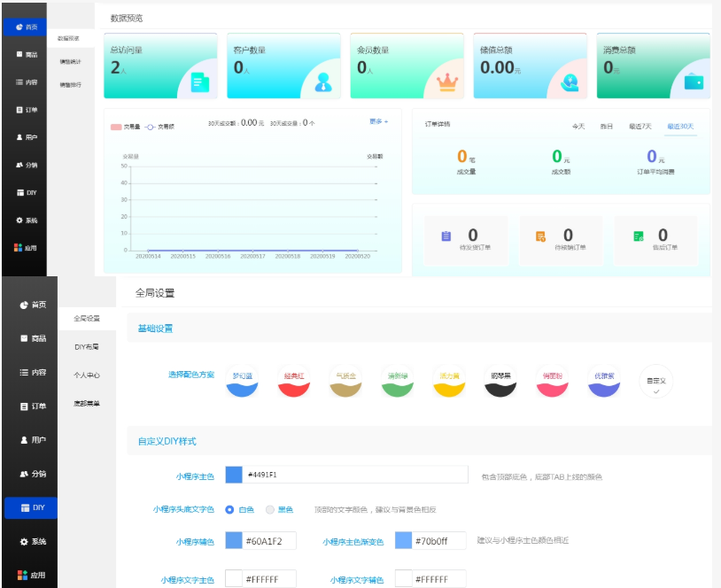721x588 pixels.
Task: Click the 售后订单 green icon
Action: click(x=637, y=236)
